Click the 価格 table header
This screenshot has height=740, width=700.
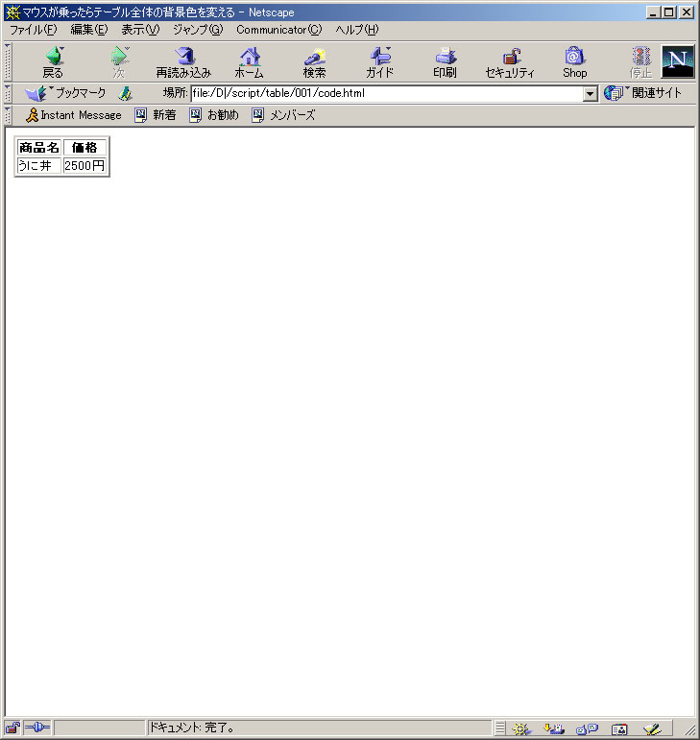click(84, 148)
